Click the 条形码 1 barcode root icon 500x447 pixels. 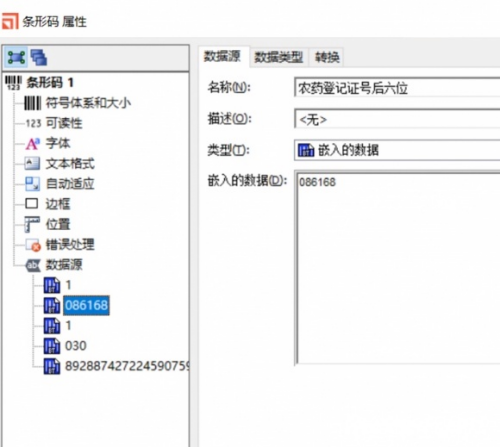click(13, 83)
